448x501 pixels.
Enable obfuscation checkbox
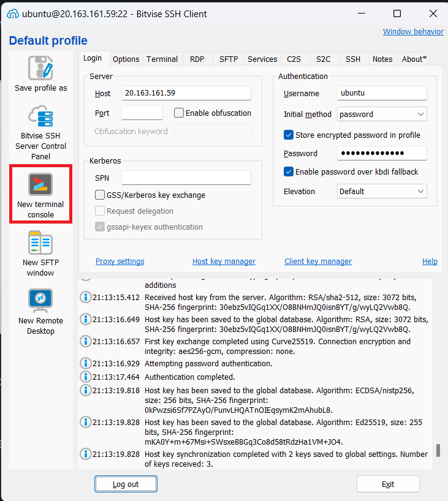coord(179,113)
